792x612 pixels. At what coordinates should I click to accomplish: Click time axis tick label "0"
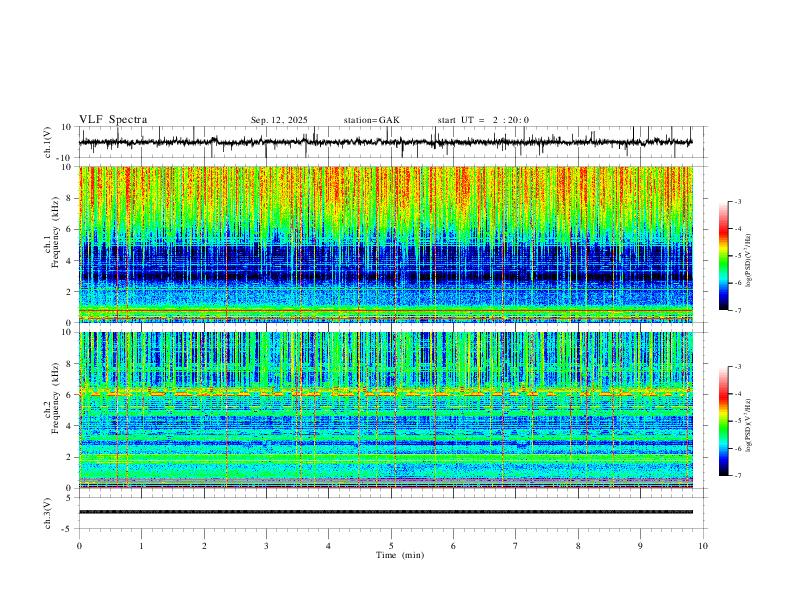tap(79, 546)
